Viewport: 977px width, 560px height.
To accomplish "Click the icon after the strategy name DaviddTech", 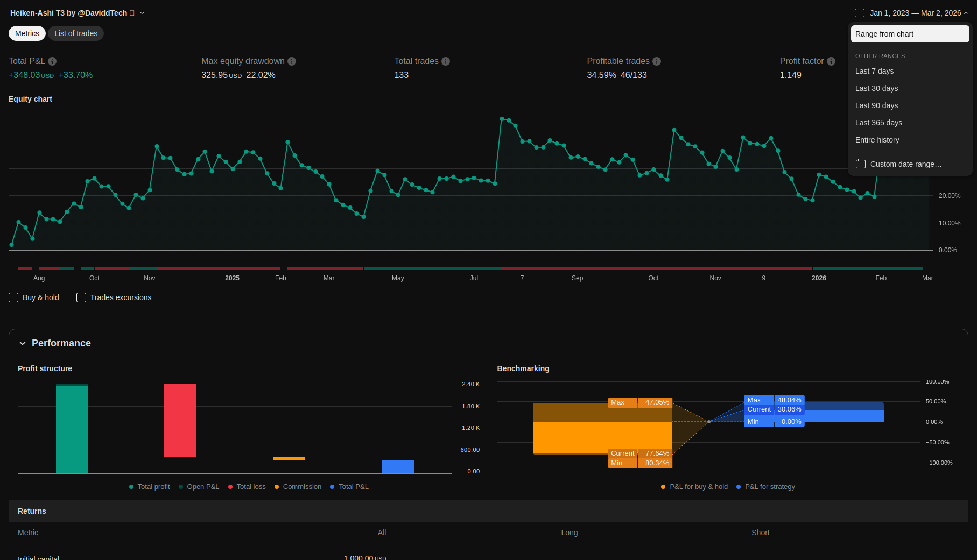I will point(132,13).
